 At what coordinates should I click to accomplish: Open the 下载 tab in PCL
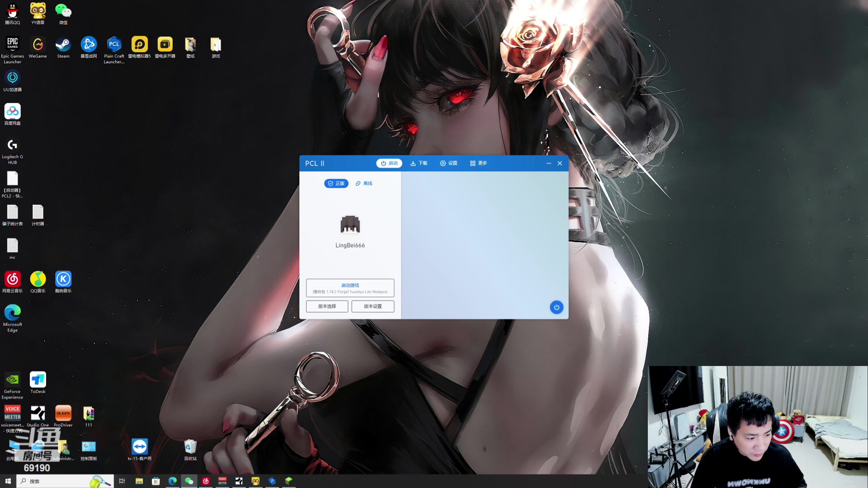(x=419, y=163)
